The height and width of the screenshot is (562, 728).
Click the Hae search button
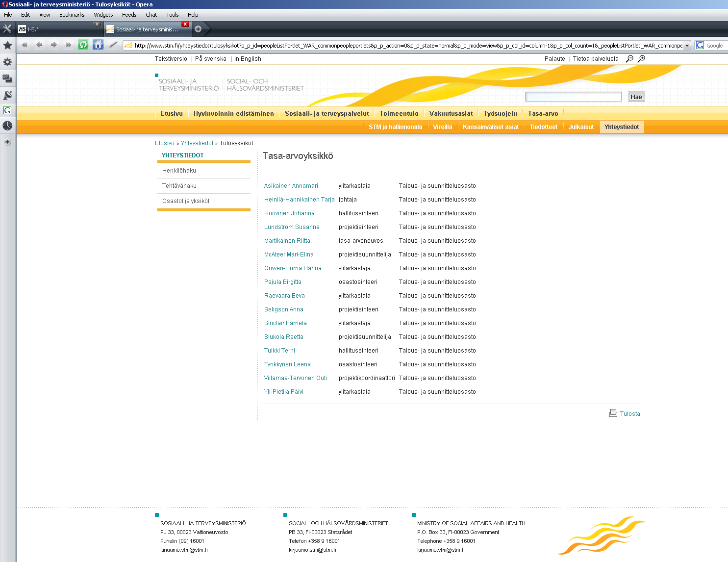(x=636, y=97)
